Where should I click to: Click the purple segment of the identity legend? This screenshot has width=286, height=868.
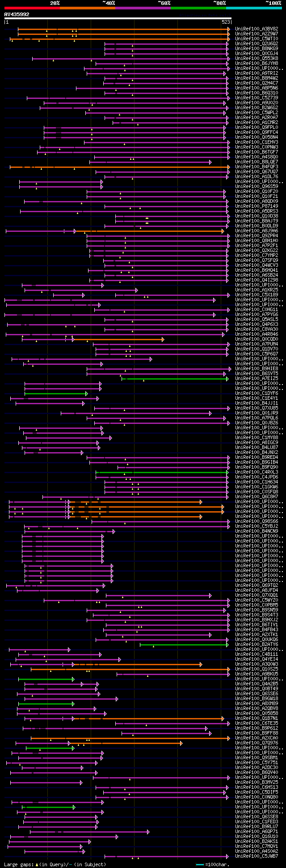[x=143, y=8]
